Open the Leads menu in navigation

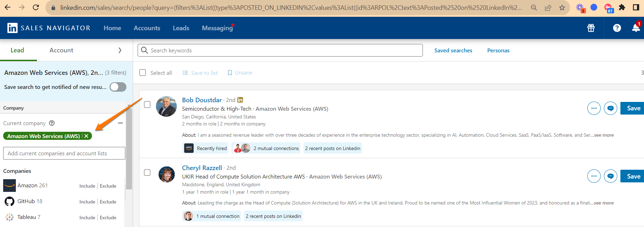[181, 28]
